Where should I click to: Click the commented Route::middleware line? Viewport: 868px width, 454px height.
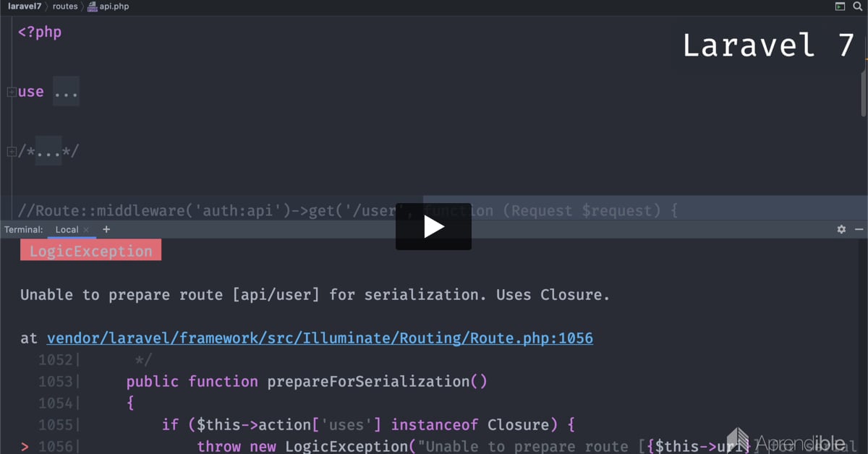(347, 210)
